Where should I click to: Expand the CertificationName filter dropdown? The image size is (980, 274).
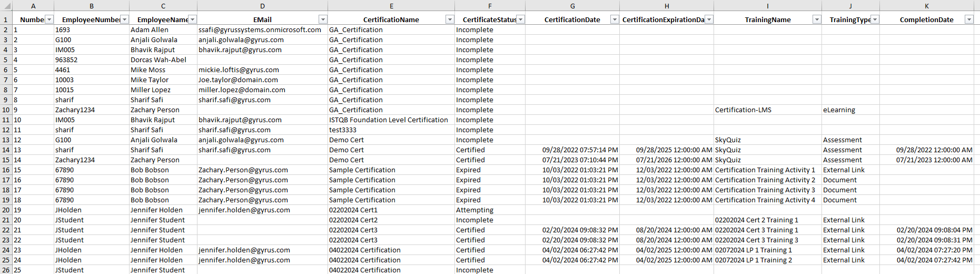tap(450, 19)
